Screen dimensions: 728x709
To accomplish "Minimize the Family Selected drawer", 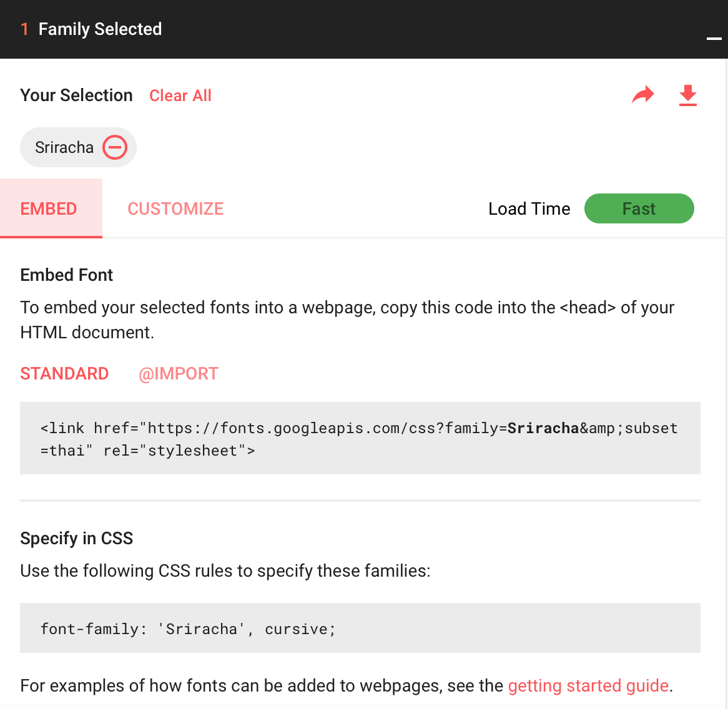I will point(714,39).
